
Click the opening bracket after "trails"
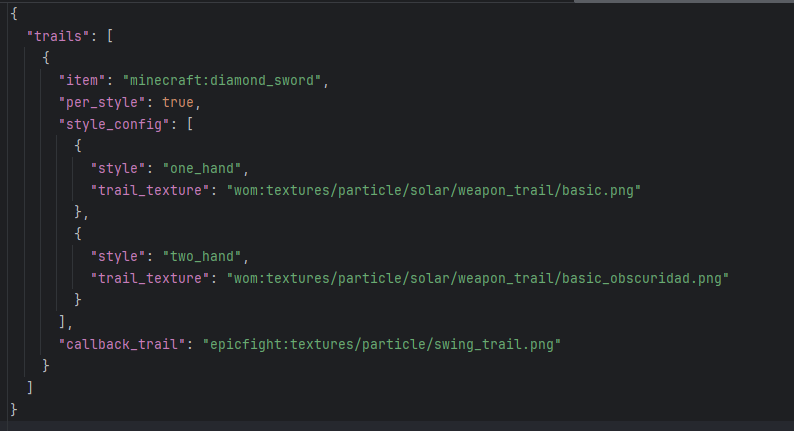(x=110, y=36)
